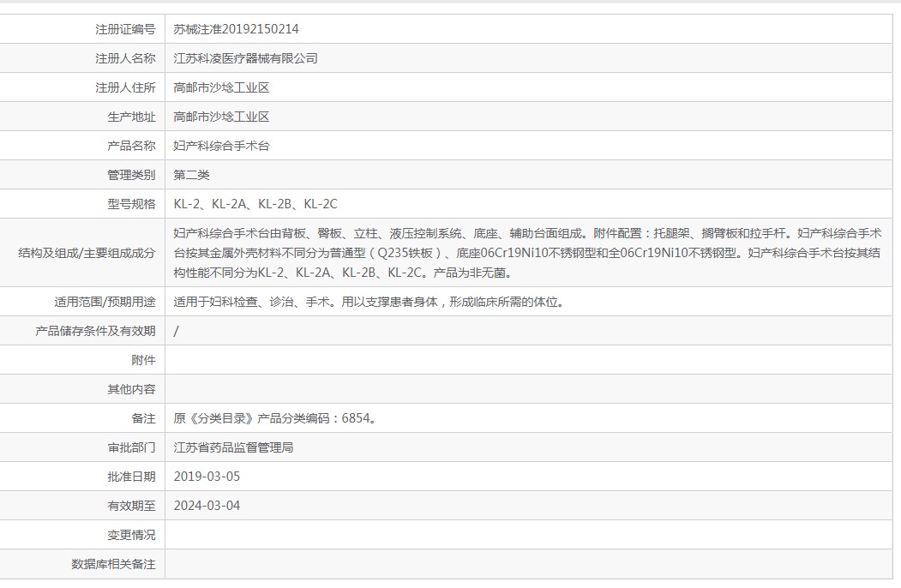Select the value 第二类
The image size is (901, 588).
(191, 176)
